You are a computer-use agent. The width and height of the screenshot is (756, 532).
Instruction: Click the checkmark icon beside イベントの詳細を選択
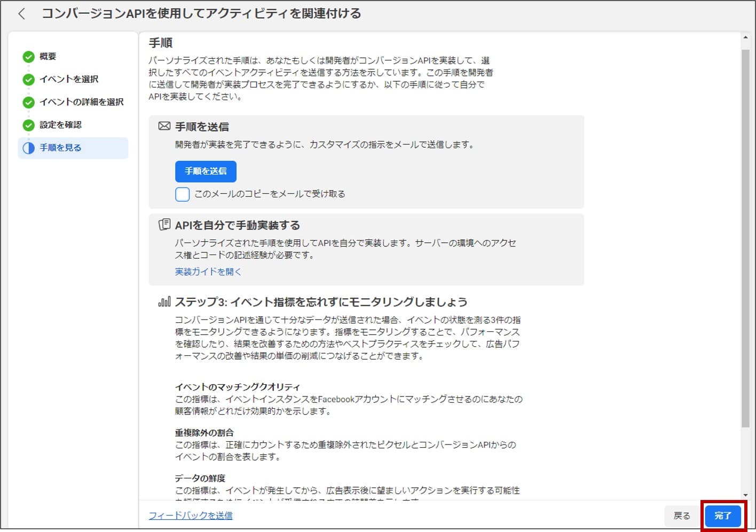pyautogui.click(x=28, y=102)
